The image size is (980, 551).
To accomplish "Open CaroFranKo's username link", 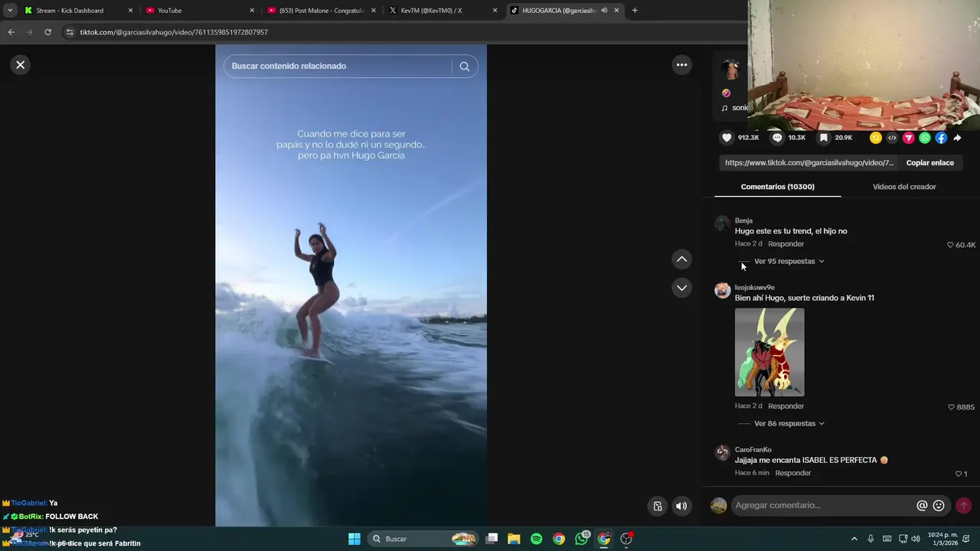I will 753,450.
